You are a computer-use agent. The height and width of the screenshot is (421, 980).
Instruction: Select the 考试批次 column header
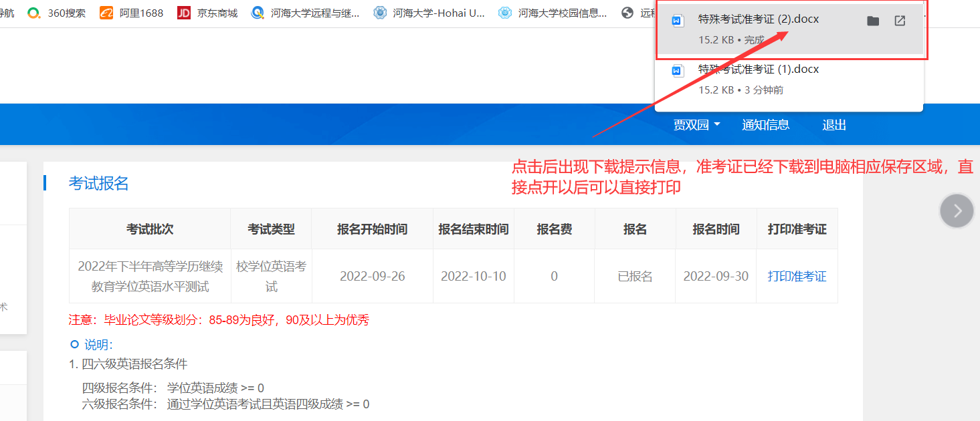[x=150, y=229]
